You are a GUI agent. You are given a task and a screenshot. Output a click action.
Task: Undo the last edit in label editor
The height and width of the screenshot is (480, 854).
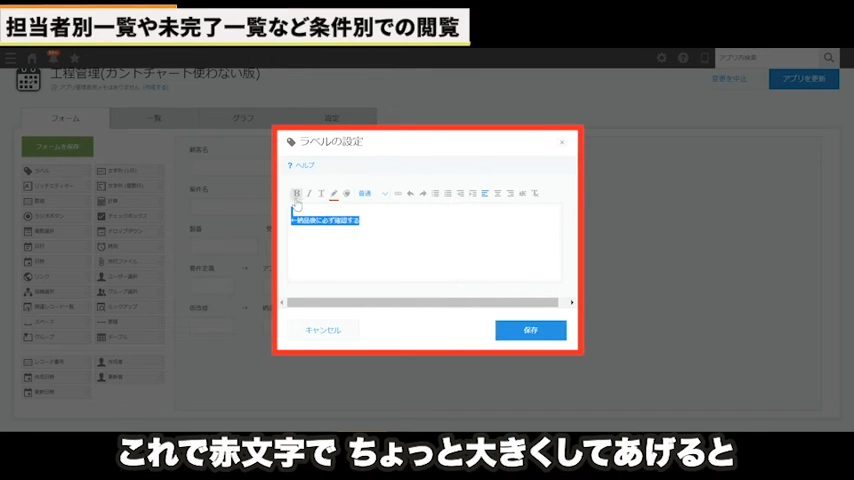(x=411, y=193)
